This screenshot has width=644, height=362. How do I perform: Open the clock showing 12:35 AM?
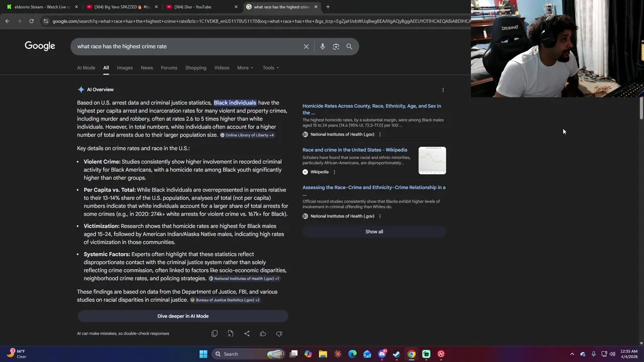pyautogui.click(x=629, y=354)
